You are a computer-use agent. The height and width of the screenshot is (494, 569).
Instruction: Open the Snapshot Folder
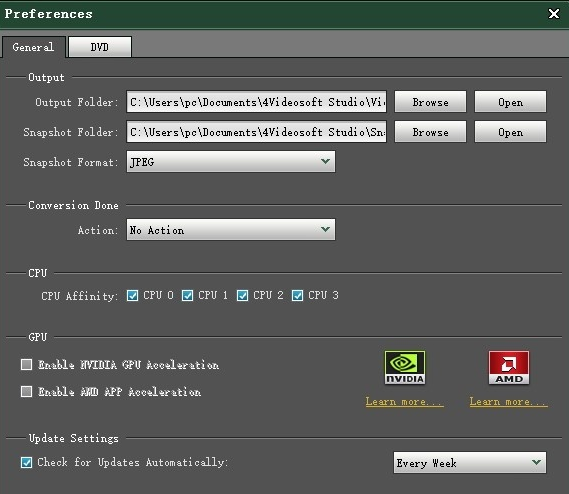(510, 132)
